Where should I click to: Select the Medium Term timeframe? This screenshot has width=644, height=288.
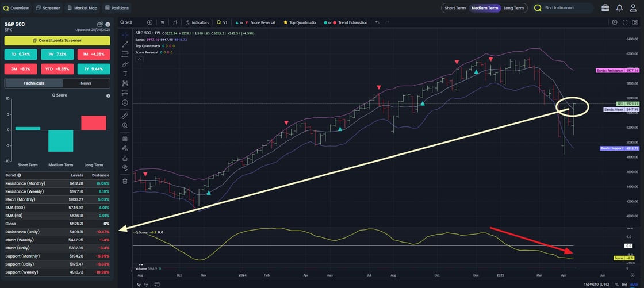485,8
